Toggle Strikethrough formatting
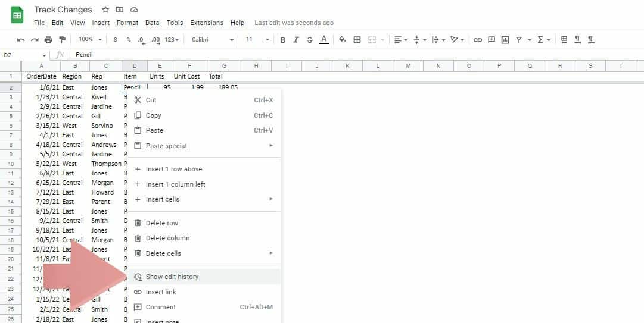 (x=310, y=40)
